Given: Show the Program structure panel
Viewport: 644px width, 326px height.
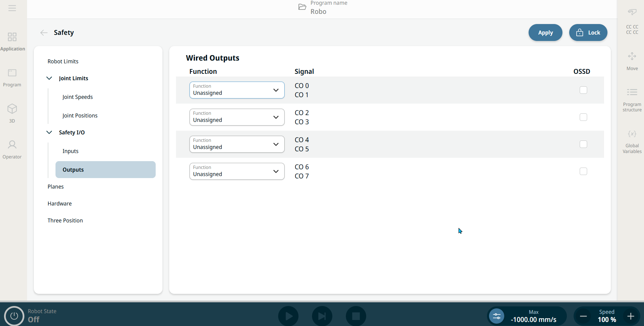Looking at the screenshot, I should pyautogui.click(x=632, y=92).
